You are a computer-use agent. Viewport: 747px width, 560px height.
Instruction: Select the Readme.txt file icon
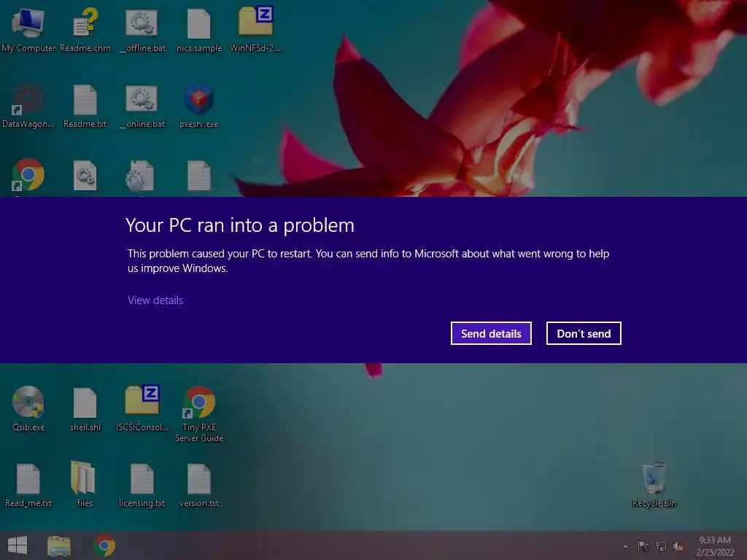click(85, 106)
